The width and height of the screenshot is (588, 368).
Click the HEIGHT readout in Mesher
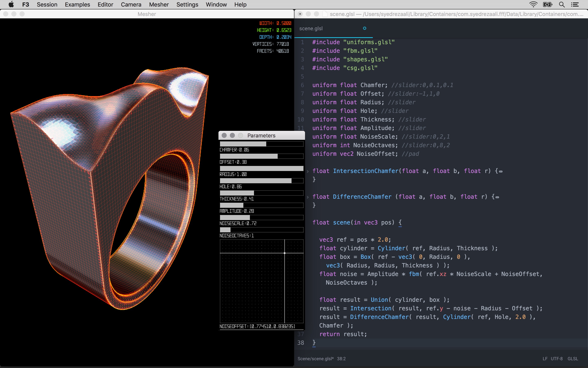(274, 30)
